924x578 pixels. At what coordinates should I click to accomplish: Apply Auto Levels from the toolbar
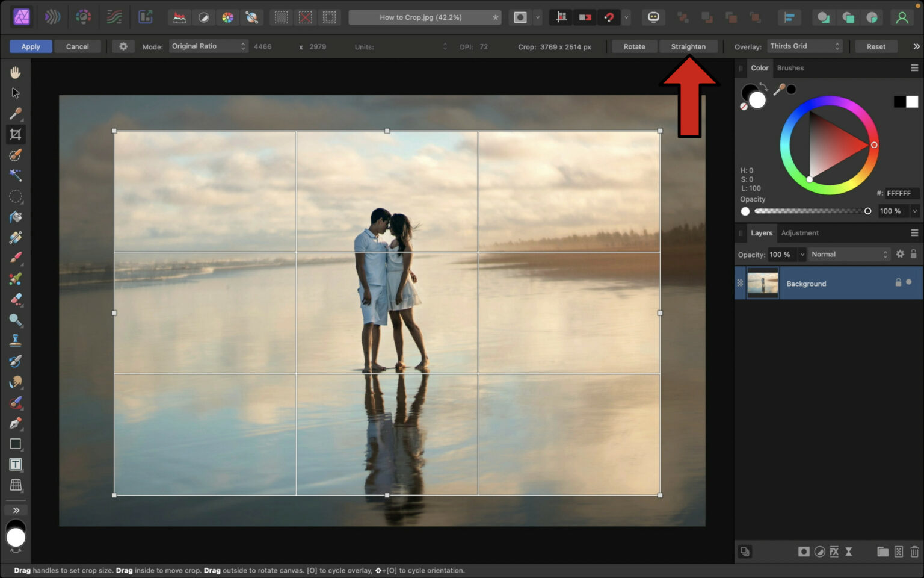179,17
